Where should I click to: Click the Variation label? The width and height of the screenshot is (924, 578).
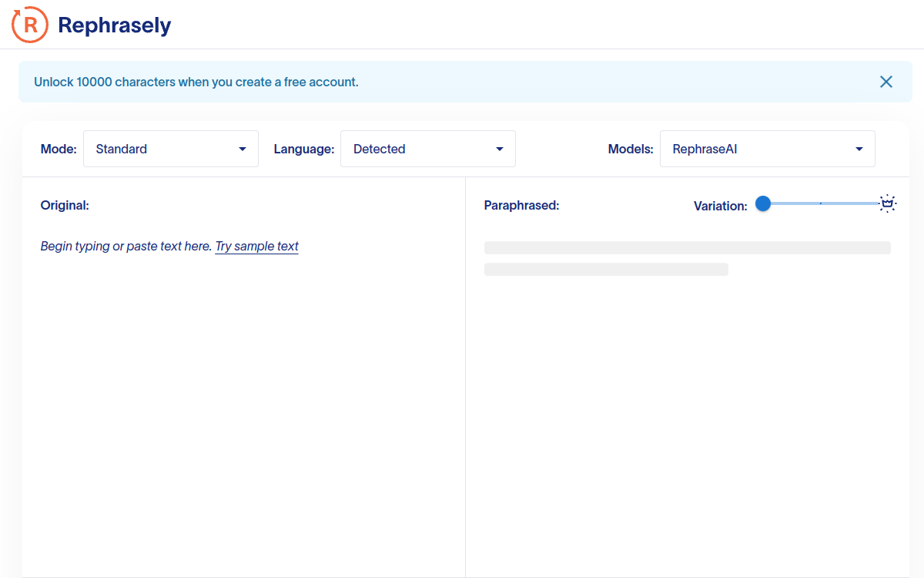pyautogui.click(x=720, y=206)
